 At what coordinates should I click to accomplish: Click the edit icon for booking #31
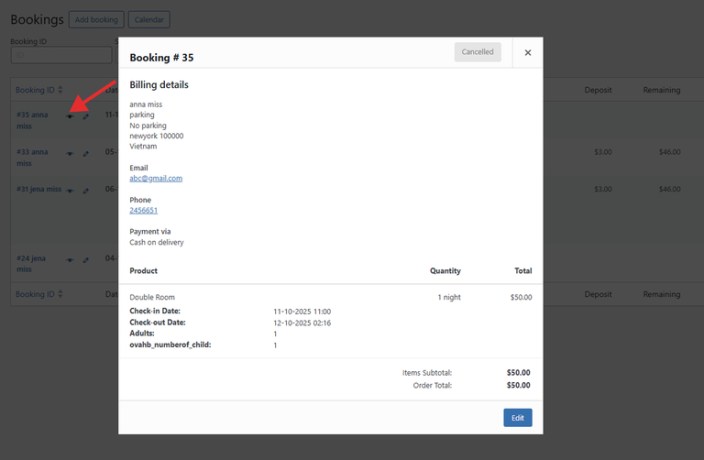tap(85, 190)
